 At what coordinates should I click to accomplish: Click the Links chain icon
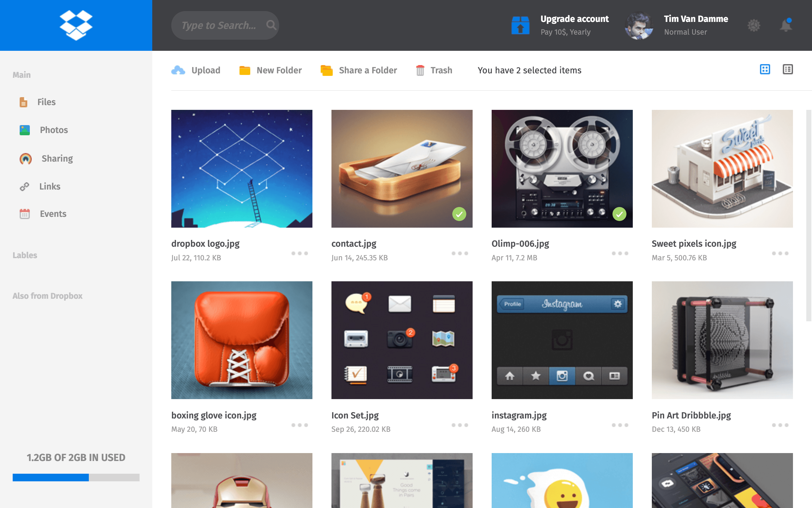[24, 186]
